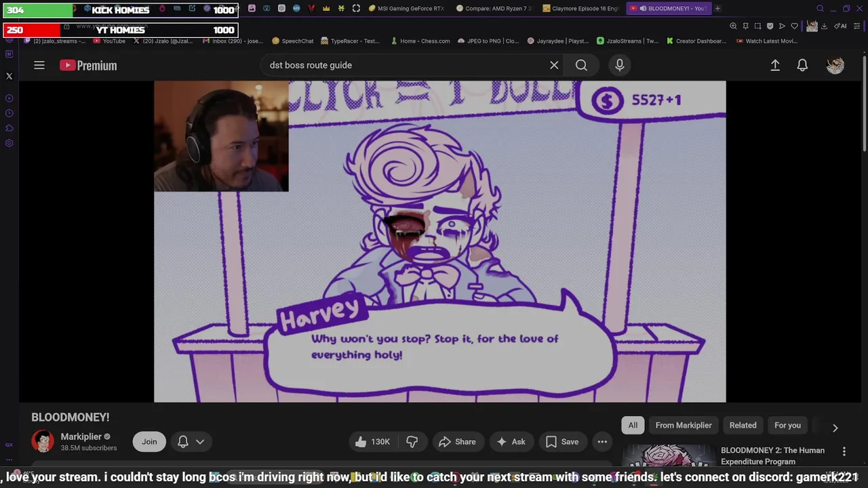This screenshot has height=488, width=868.
Task: Select the From Markiplier chip
Action: click(684, 426)
